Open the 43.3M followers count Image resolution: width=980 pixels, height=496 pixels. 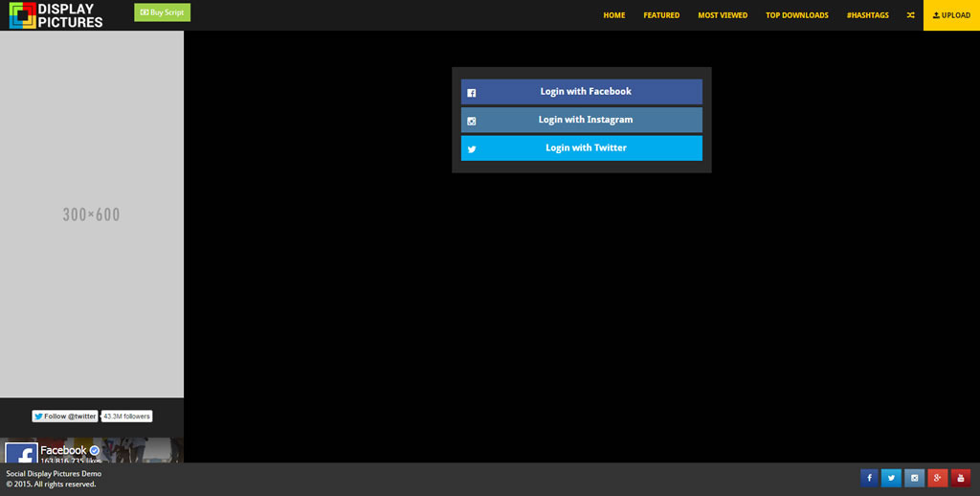pyautogui.click(x=127, y=416)
